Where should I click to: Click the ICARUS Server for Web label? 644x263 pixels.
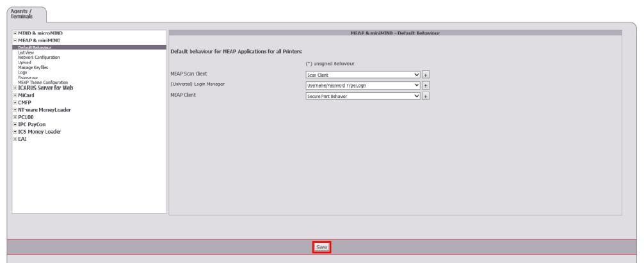tap(45, 88)
